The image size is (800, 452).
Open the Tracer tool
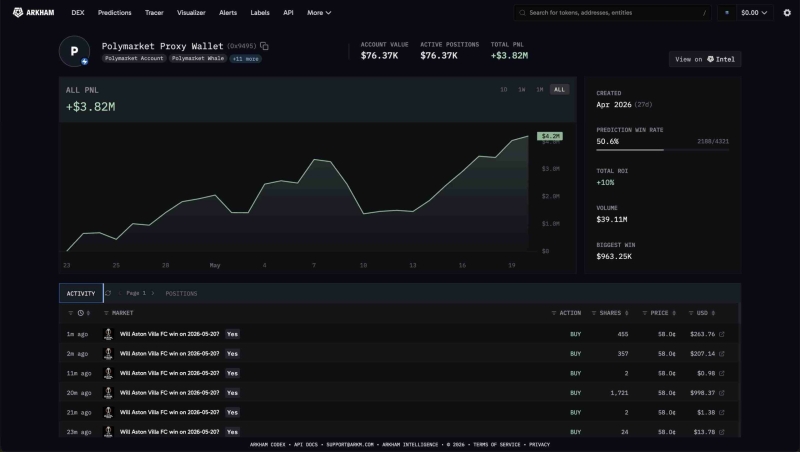pyautogui.click(x=154, y=13)
